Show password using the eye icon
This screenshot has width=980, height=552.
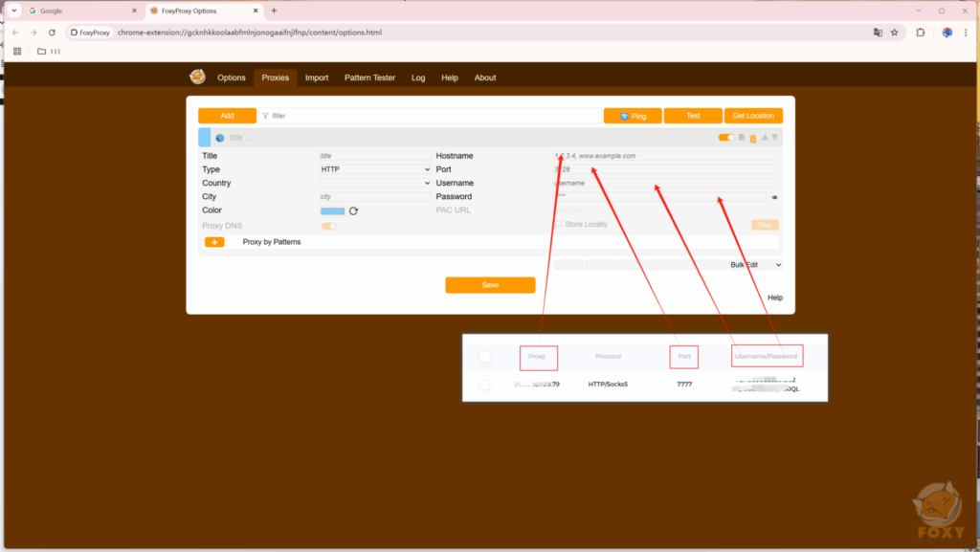tap(774, 197)
